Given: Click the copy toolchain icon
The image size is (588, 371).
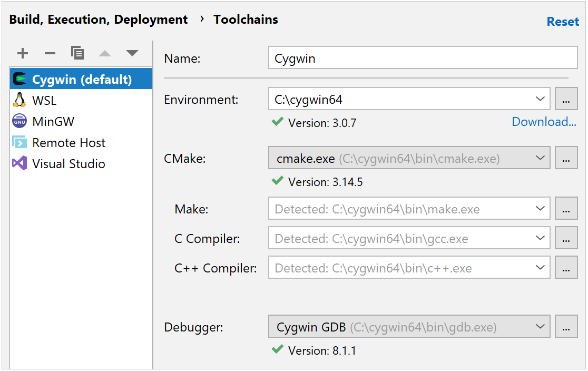Looking at the screenshot, I should pos(77,53).
